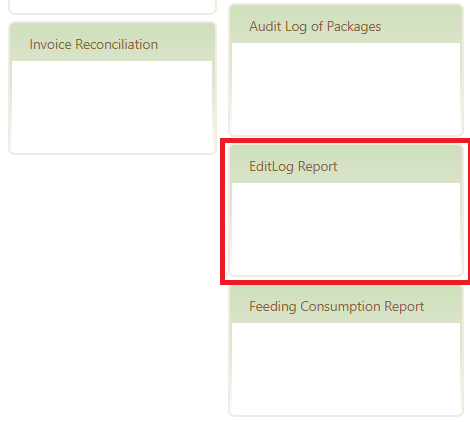This screenshot has width=470, height=422.
Task: Click the green header strip beside EditLog Report title
Action: (400, 165)
